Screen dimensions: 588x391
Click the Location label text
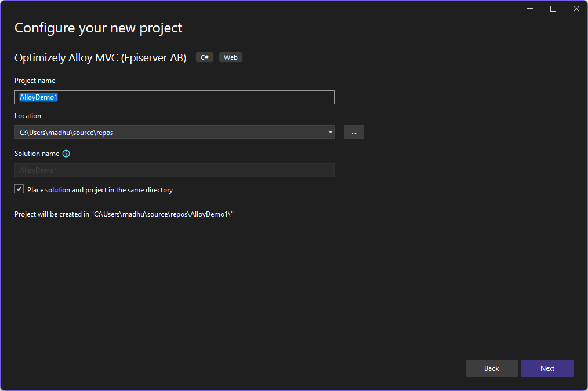pyautogui.click(x=28, y=116)
